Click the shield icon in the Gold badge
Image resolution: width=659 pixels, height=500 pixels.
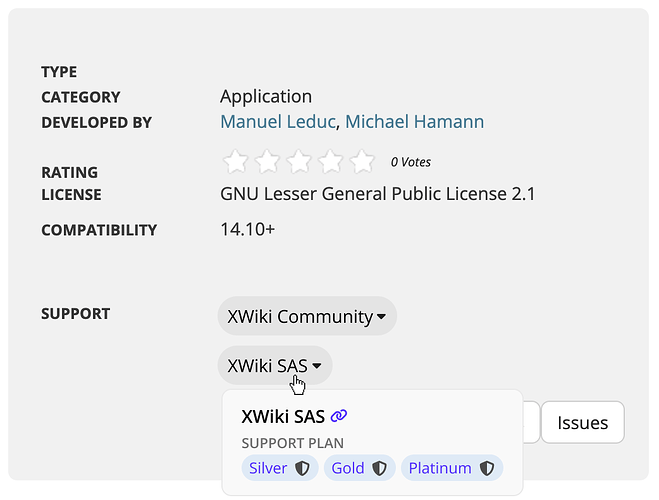380,468
